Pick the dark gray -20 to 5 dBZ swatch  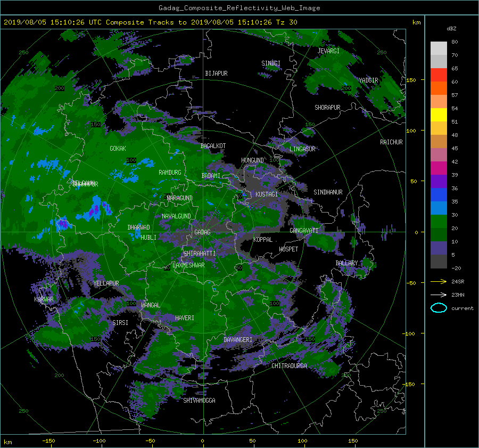point(439,262)
